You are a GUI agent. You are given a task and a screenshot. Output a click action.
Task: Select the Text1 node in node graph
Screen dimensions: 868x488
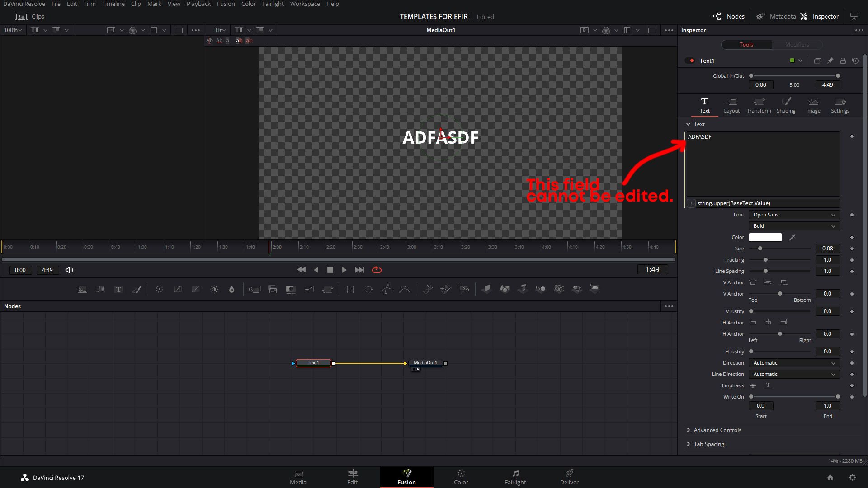313,363
